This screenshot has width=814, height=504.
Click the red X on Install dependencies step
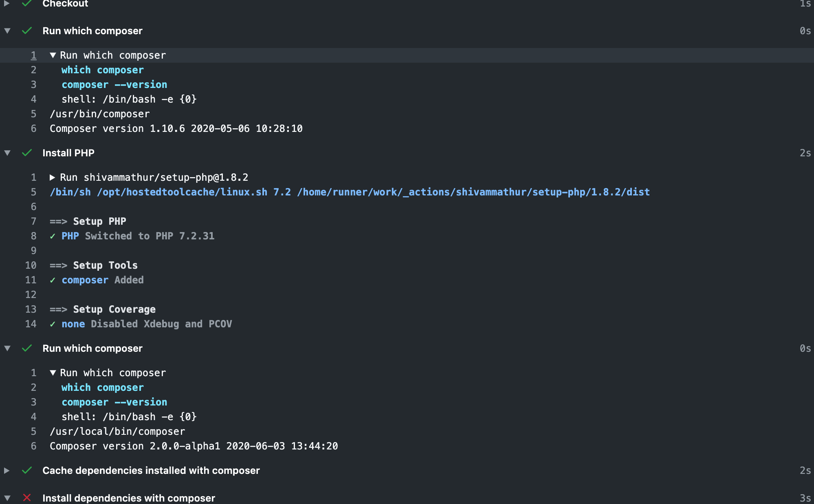click(x=26, y=497)
